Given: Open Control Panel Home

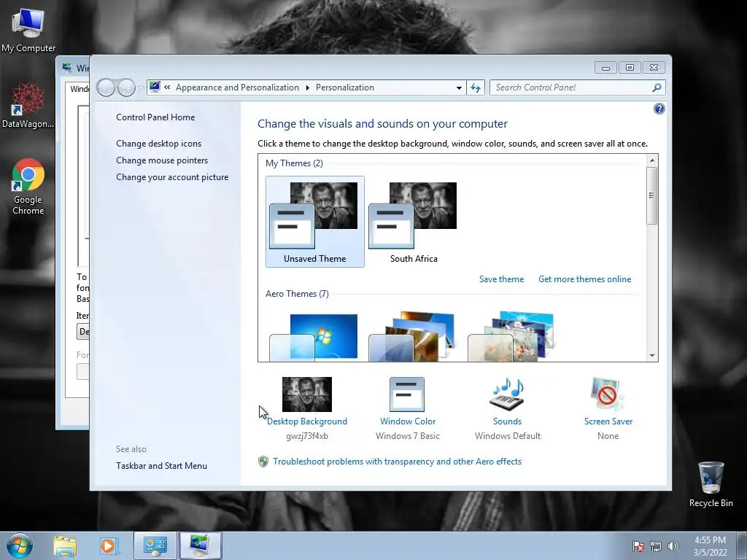Looking at the screenshot, I should click(155, 117).
